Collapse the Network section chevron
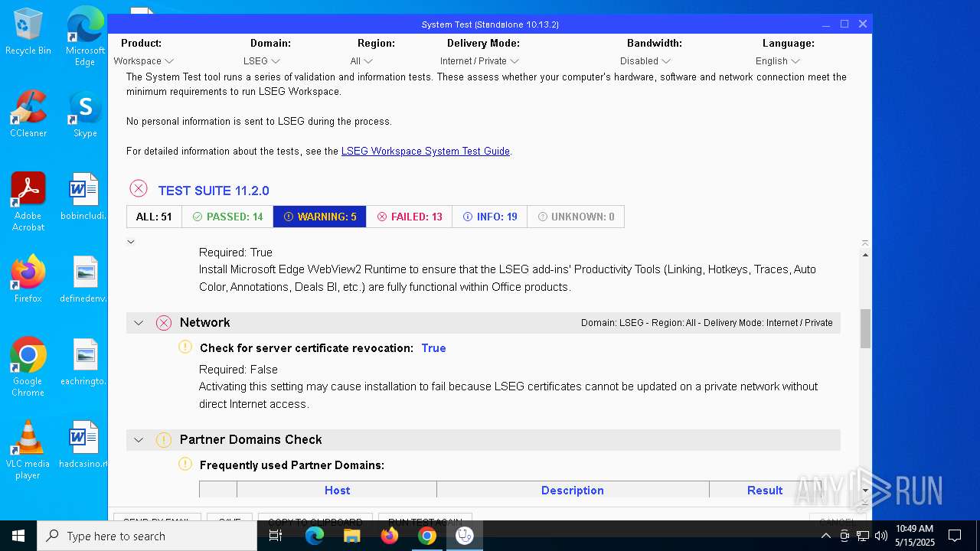Screen dimensions: 980x551 (139, 323)
